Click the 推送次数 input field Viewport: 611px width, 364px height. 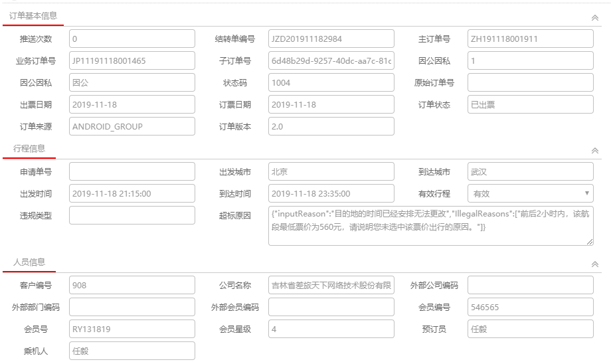pos(132,39)
